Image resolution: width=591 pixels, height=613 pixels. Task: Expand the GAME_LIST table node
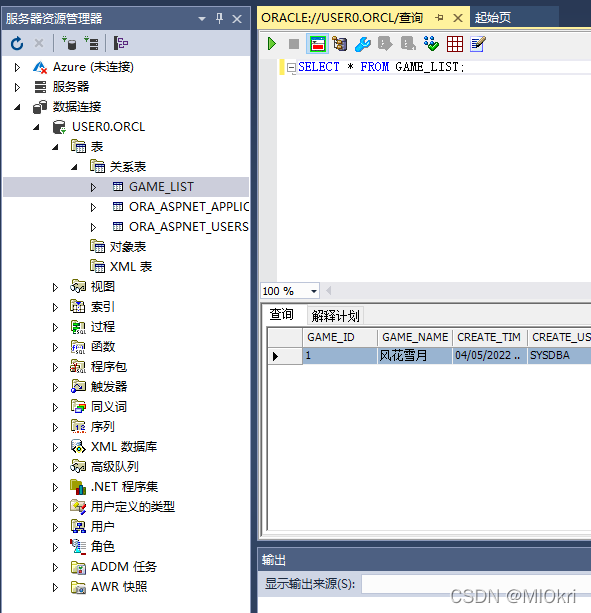tap(93, 188)
